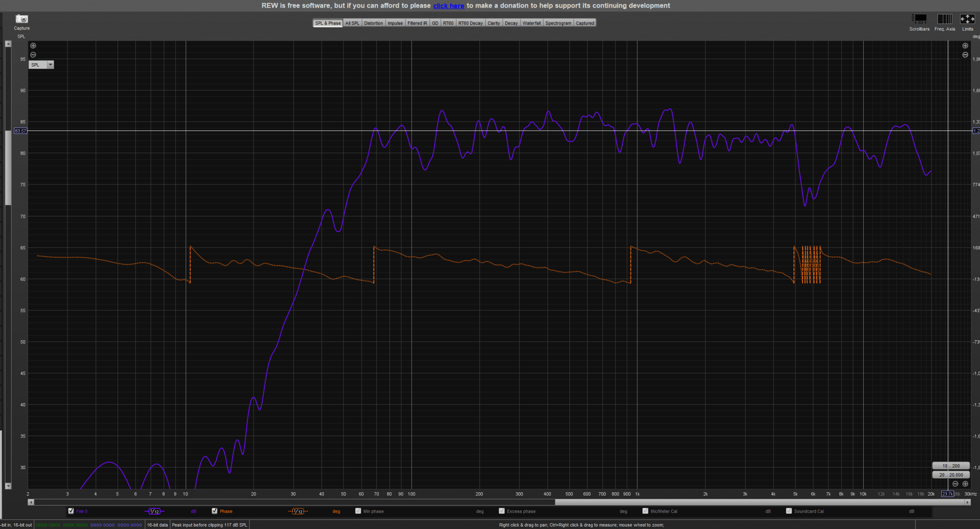The height and width of the screenshot is (529, 980).
Task: Click the 'Feb 5' trace label
Action: click(82, 511)
